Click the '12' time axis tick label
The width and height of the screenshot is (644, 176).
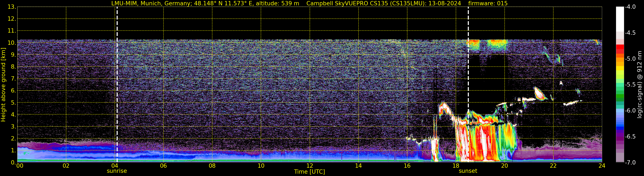(x=310, y=166)
